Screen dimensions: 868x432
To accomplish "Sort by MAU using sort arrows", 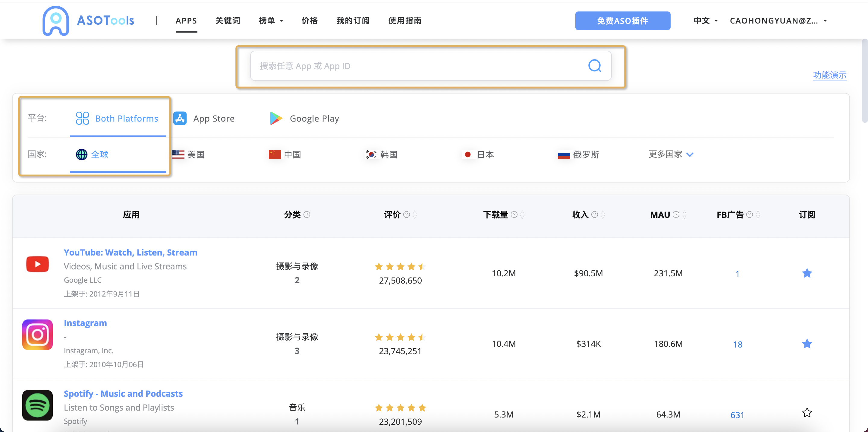I will (x=684, y=214).
